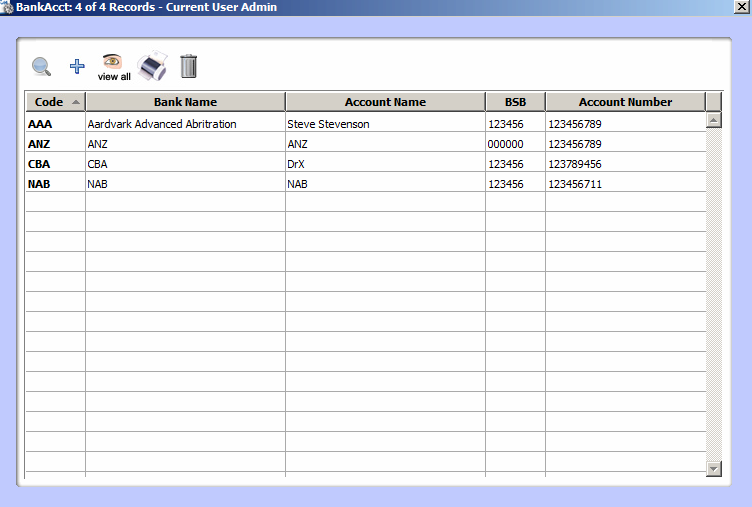
Task: Click the NAB bank name cell
Action: coord(185,184)
